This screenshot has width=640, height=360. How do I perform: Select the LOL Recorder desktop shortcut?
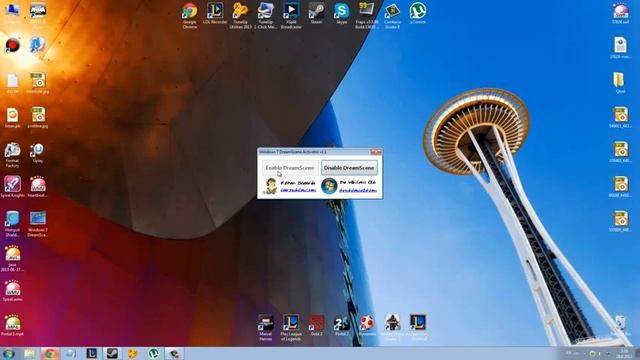click(x=215, y=13)
